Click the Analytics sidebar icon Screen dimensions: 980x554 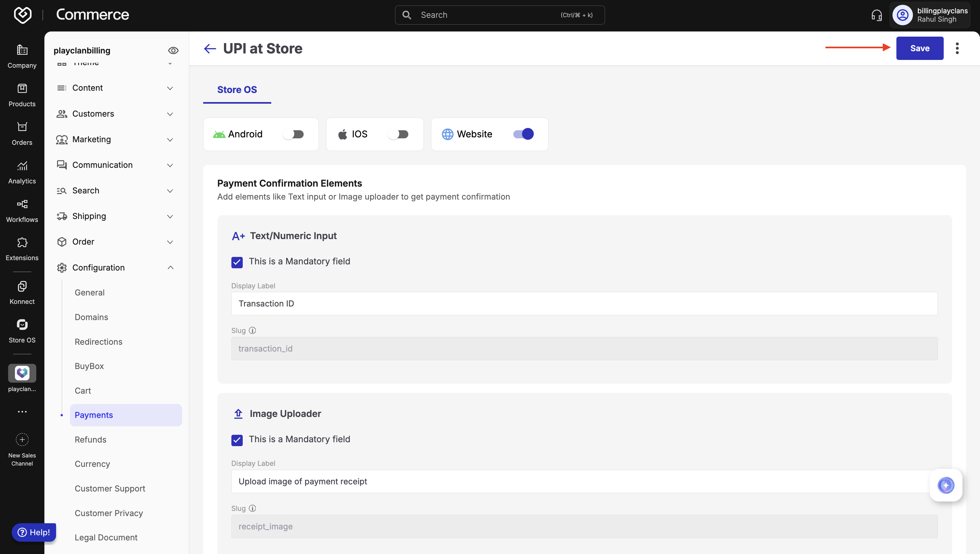coord(22,166)
